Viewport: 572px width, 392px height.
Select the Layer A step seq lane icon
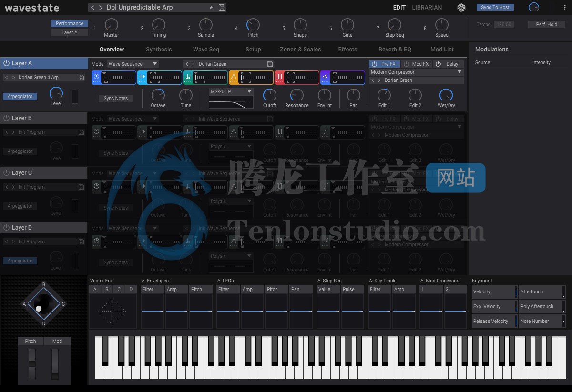pos(325,77)
